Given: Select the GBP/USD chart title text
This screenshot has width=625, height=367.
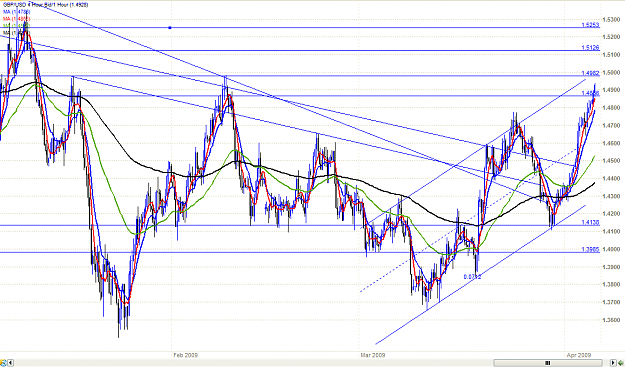Looking at the screenshot, I should point(45,4).
